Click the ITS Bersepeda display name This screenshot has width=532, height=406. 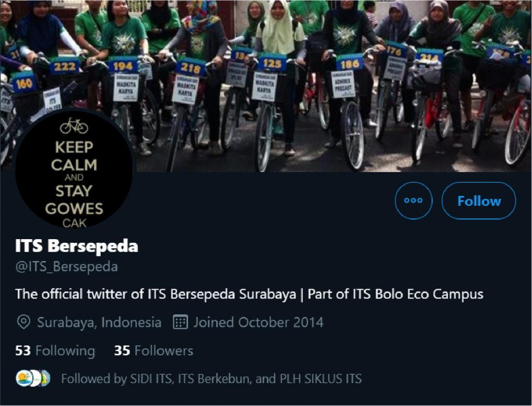(77, 245)
